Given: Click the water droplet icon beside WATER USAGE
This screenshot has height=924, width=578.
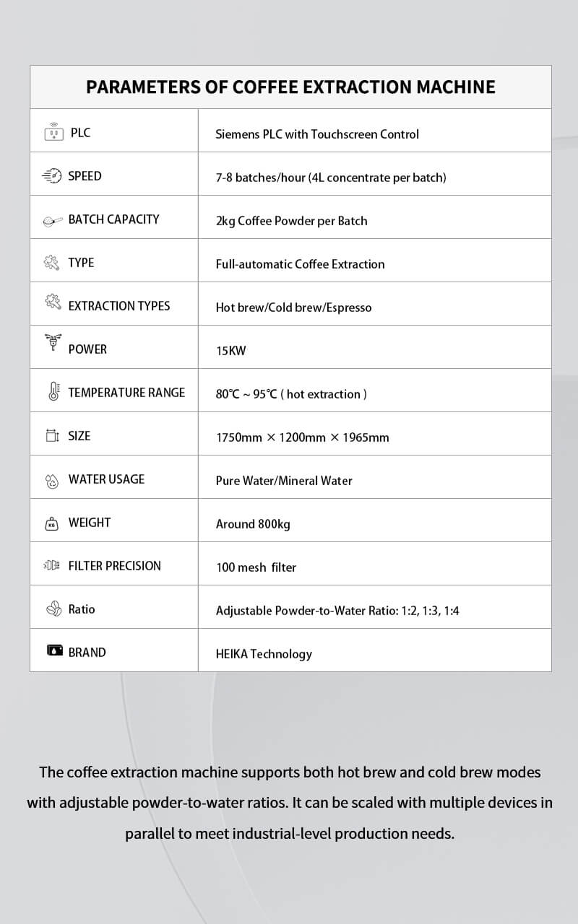Looking at the screenshot, I should [52, 481].
